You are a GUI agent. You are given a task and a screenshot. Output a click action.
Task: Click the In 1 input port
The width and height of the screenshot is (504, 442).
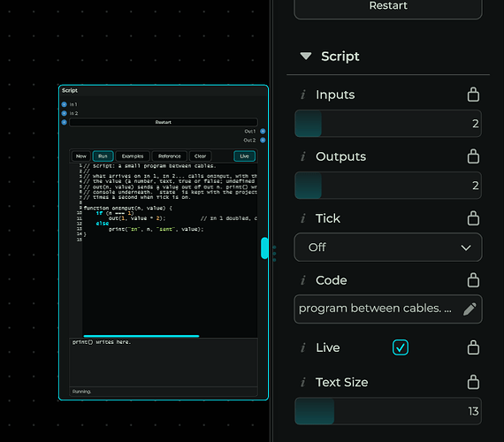[x=64, y=104]
